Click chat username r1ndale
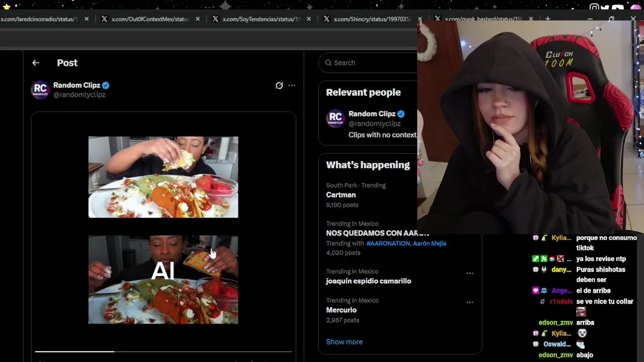644x362 pixels. 561,302
